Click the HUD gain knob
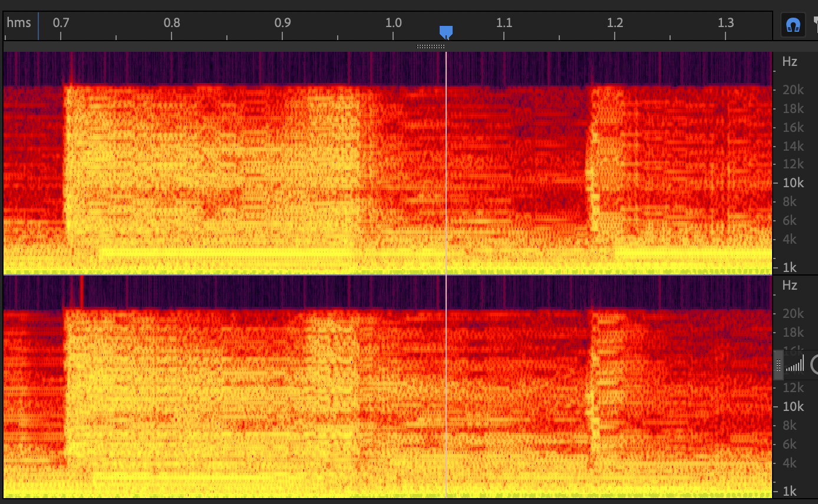The image size is (818, 504). point(814,364)
